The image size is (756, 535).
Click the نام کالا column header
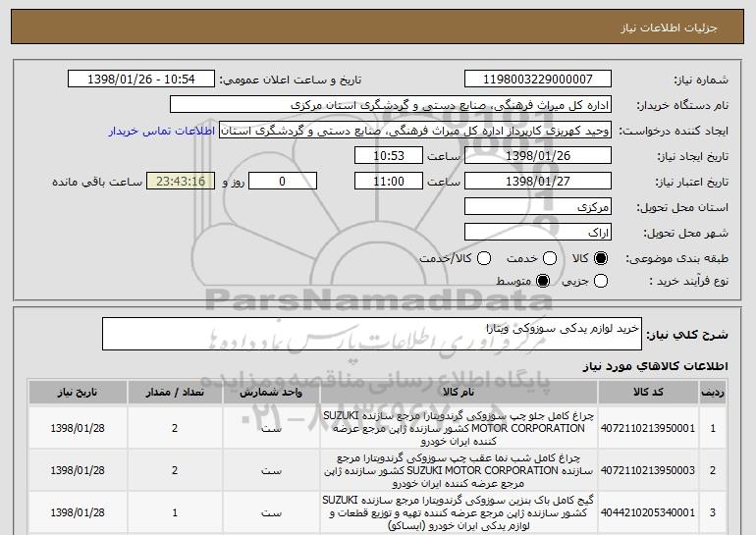(x=459, y=393)
